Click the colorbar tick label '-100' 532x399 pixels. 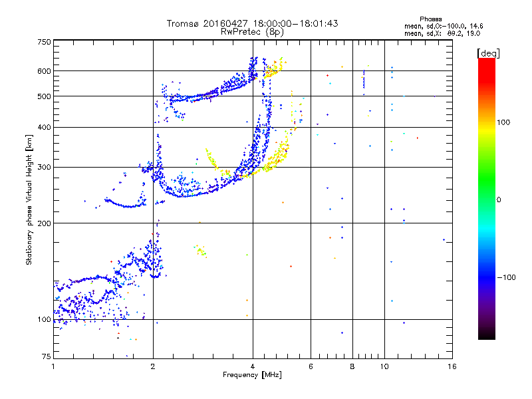[507, 277]
